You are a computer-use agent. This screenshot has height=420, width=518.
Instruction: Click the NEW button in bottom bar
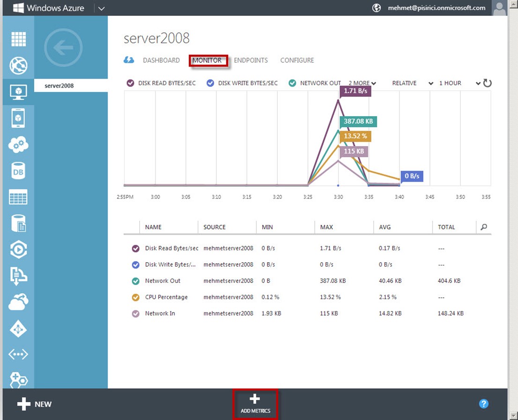(35, 404)
